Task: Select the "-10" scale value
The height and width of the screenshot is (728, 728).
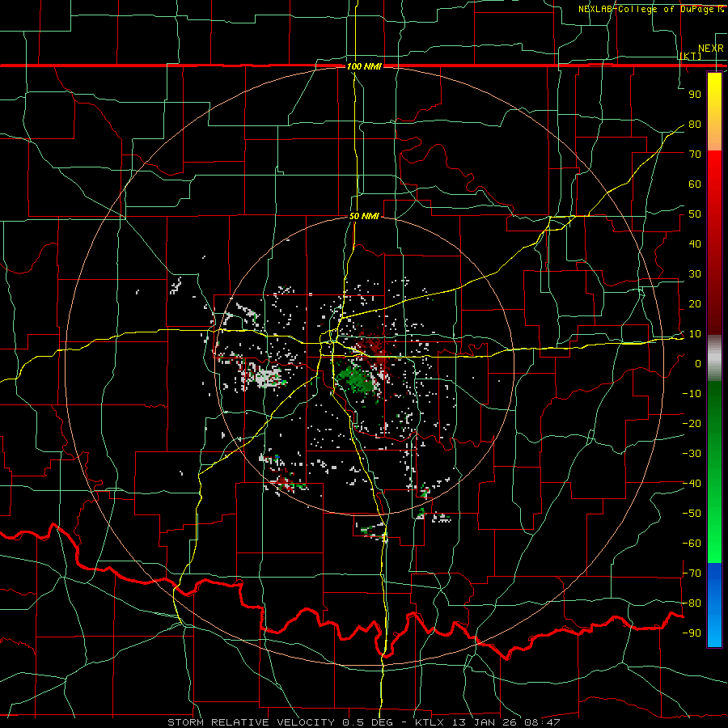Action: (x=692, y=394)
